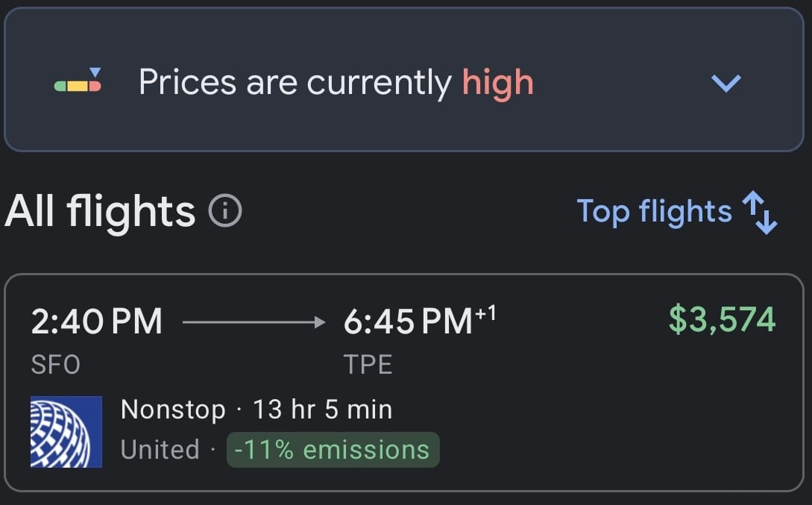
Task: Open the Prices are currently high panel
Action: [x=404, y=80]
